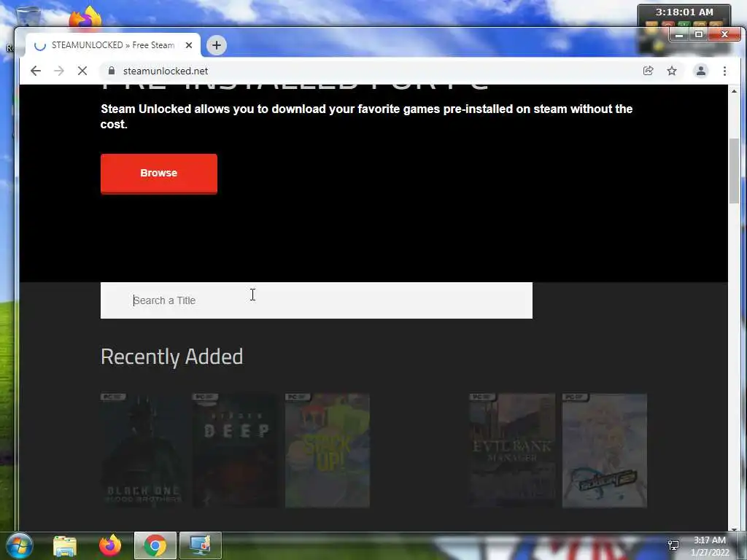This screenshot has height=560, width=747.
Task: Open a new tab with the plus button
Action: click(216, 45)
